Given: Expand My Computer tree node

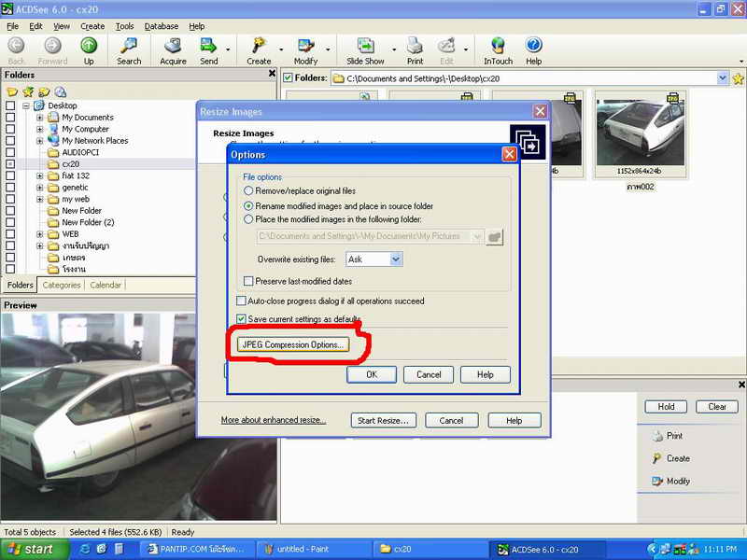Looking at the screenshot, I should click(40, 129).
